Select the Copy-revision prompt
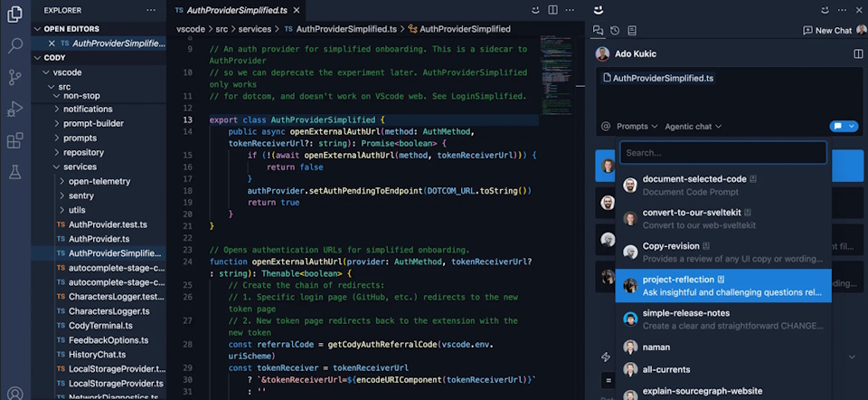This screenshot has height=400, width=868. tap(723, 252)
